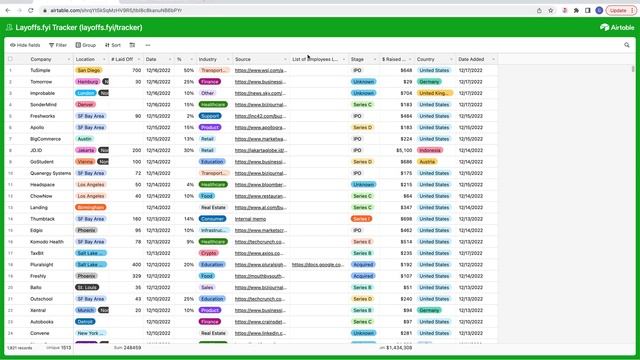Click the pinned extension icon left of puzzle
This screenshot has width=640, height=360.
[x=564, y=10]
